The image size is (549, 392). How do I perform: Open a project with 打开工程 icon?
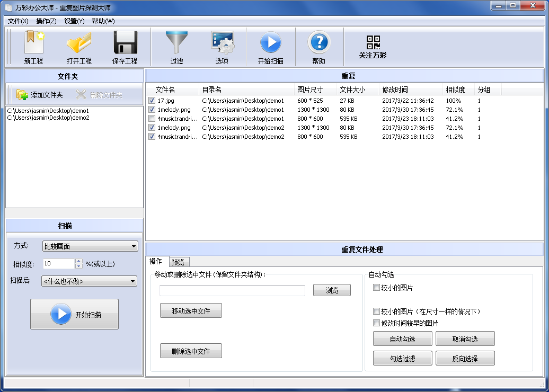79,43
